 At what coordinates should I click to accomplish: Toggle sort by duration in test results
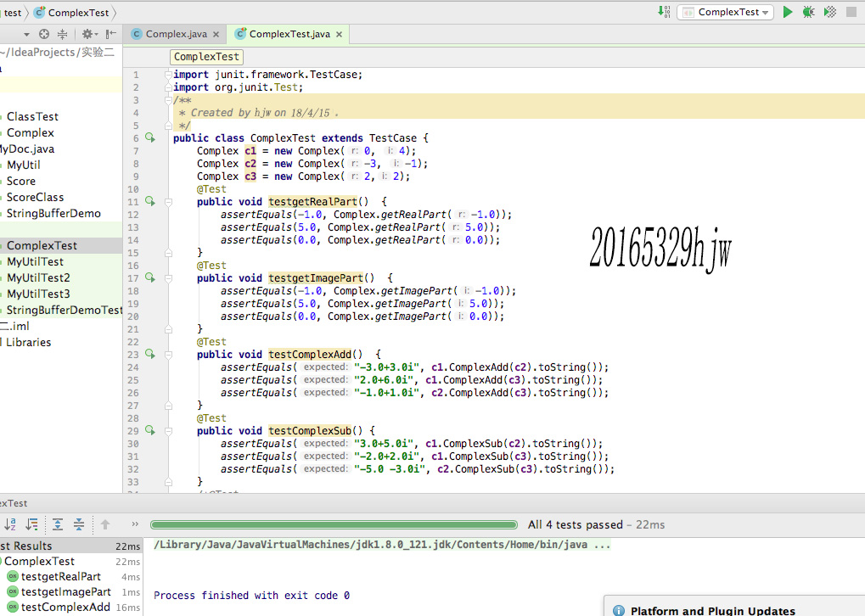(31, 524)
